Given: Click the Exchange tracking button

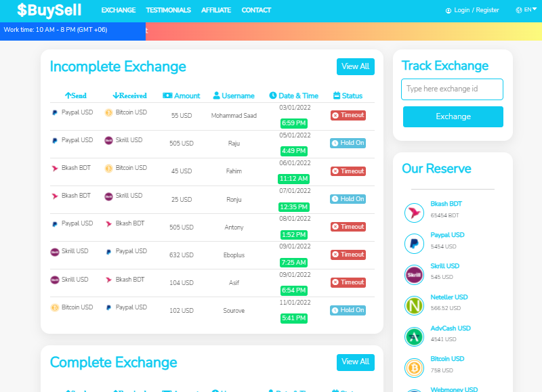Looking at the screenshot, I should (x=453, y=116).
